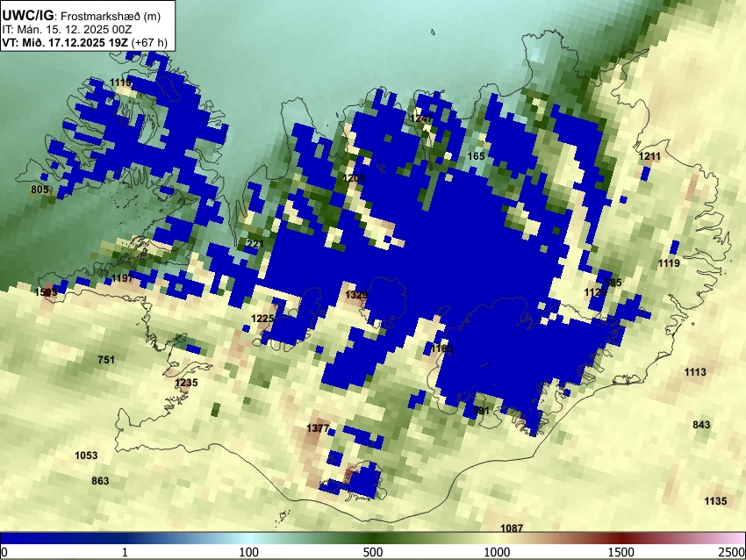This screenshot has height=560, width=746.
Task: Click the 'IT: Mán. 15. 12. 2025 00Z' line
Action: tap(67, 30)
